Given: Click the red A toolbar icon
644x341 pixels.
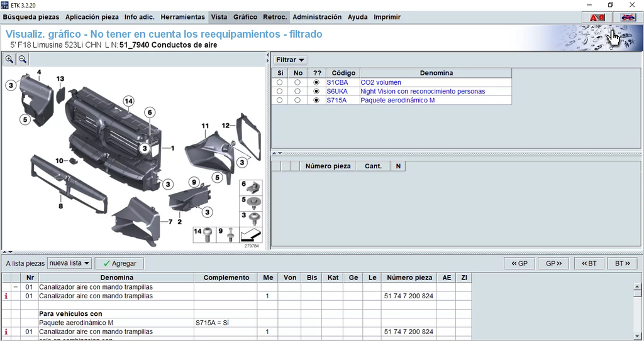Looking at the screenshot, I should [596, 18].
